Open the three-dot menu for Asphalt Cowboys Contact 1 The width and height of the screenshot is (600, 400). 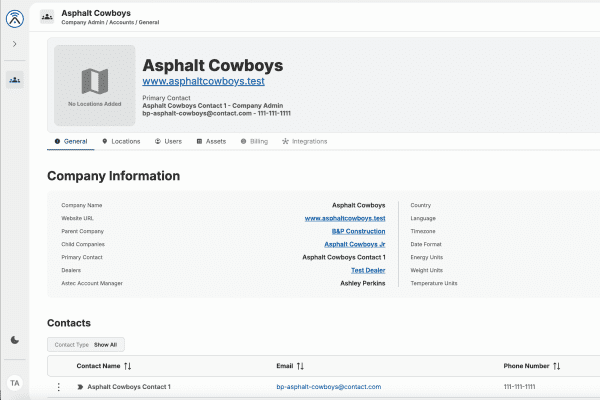pos(59,387)
